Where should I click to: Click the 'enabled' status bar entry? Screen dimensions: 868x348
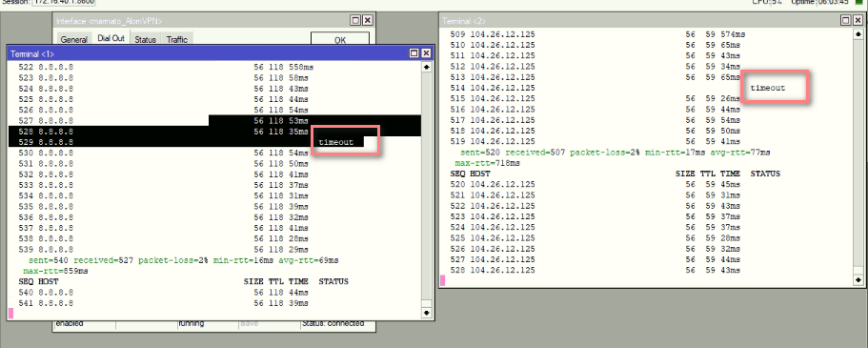coord(70,323)
